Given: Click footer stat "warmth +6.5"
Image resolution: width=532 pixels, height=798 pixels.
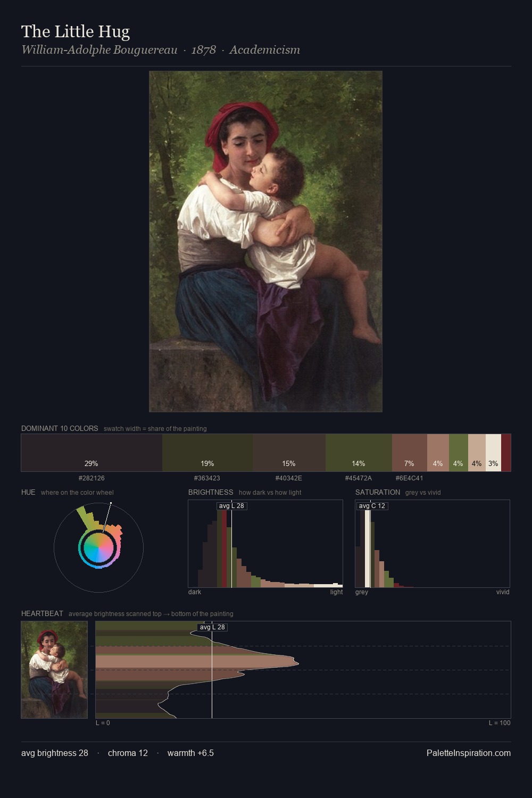Looking at the screenshot, I should [x=190, y=753].
